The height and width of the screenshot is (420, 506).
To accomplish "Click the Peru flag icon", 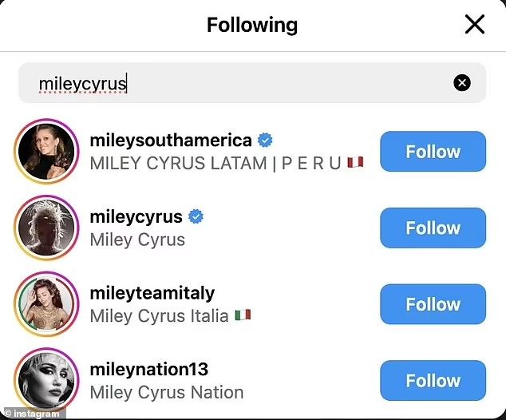I will click(x=356, y=163).
